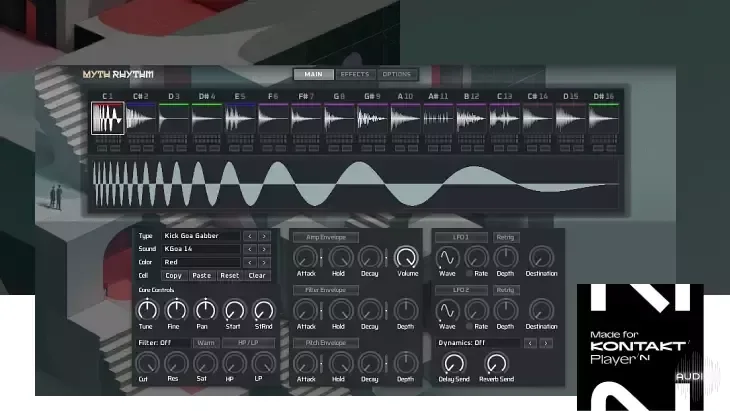Screen dimensions: 730x411
Task: Click the Sat knob
Action: point(205,363)
